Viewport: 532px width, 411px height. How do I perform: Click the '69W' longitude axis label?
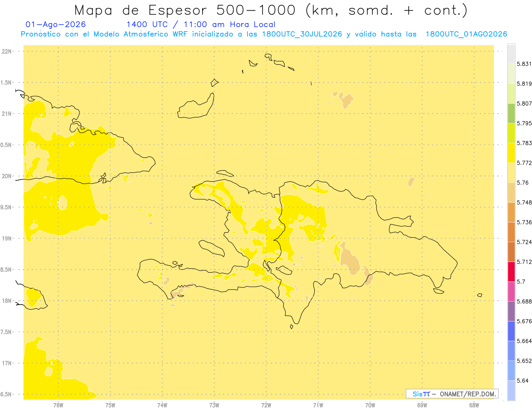click(422, 405)
